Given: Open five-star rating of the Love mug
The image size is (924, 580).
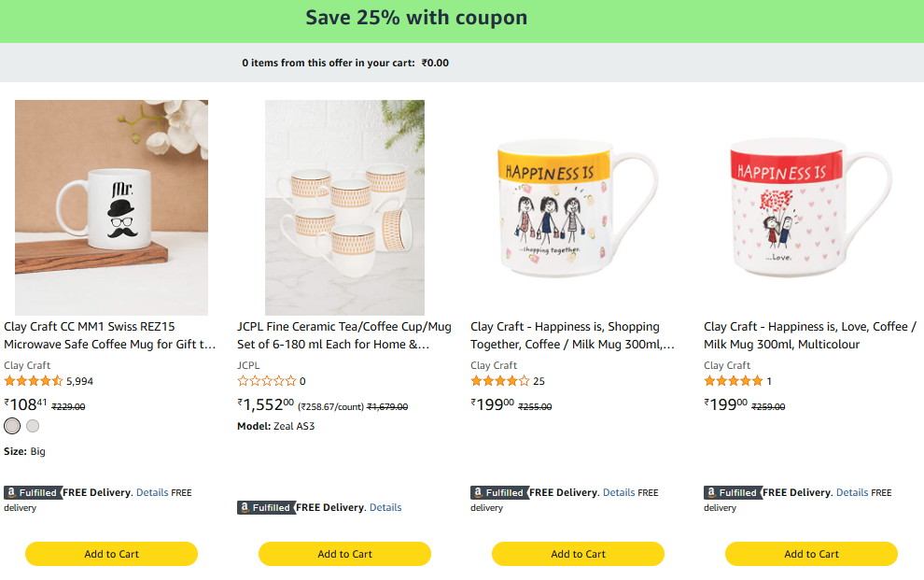Looking at the screenshot, I should click(734, 381).
